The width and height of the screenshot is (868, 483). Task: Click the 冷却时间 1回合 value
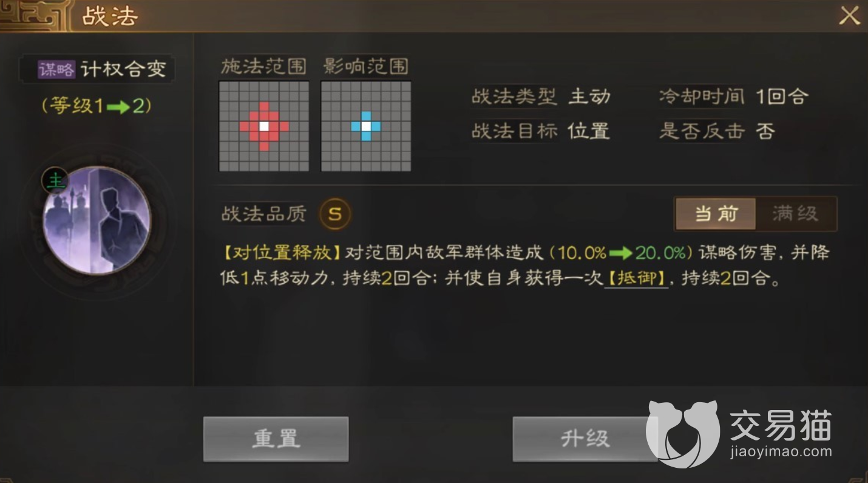click(782, 97)
